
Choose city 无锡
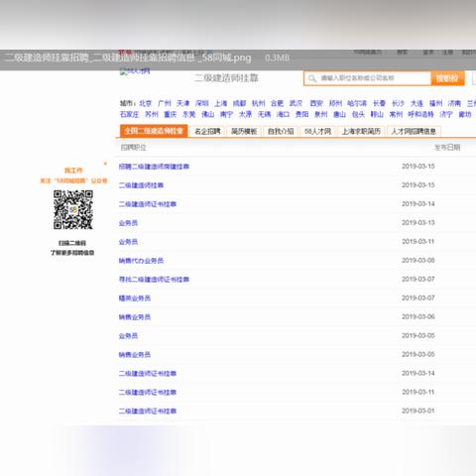[x=265, y=114]
